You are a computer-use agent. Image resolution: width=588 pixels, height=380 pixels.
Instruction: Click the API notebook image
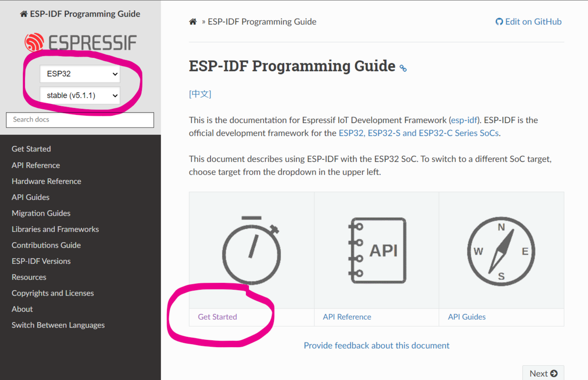tap(377, 250)
